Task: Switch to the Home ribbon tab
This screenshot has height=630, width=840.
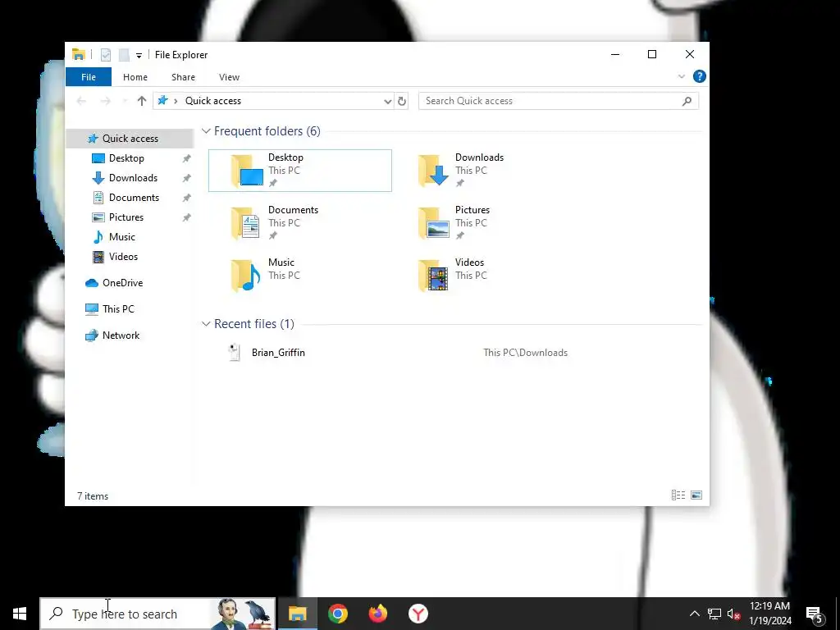Action: point(135,77)
